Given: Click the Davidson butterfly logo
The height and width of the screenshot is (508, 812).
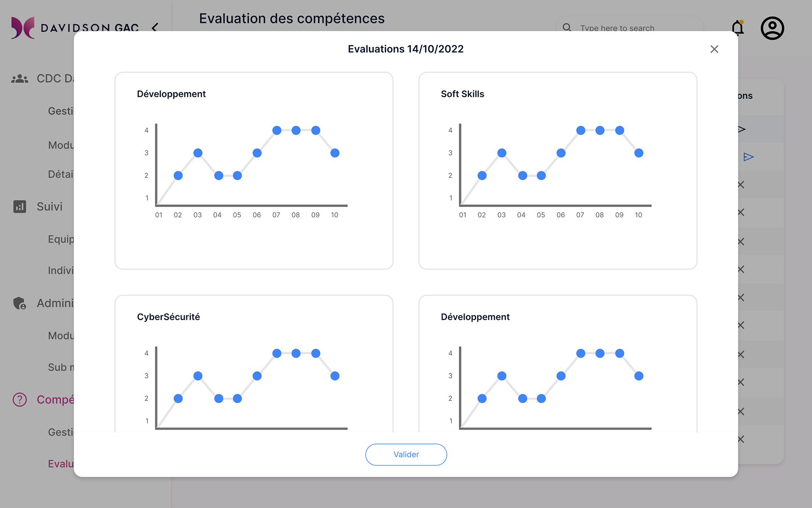Looking at the screenshot, I should [x=22, y=28].
